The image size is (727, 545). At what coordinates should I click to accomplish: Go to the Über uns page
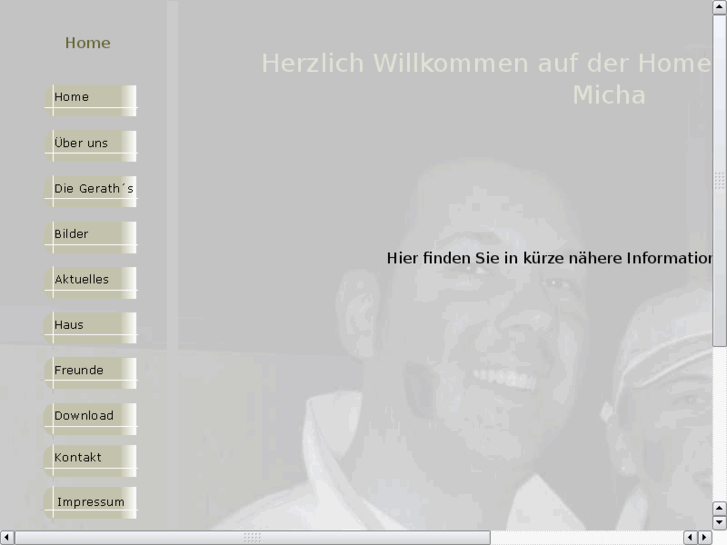pos(90,146)
